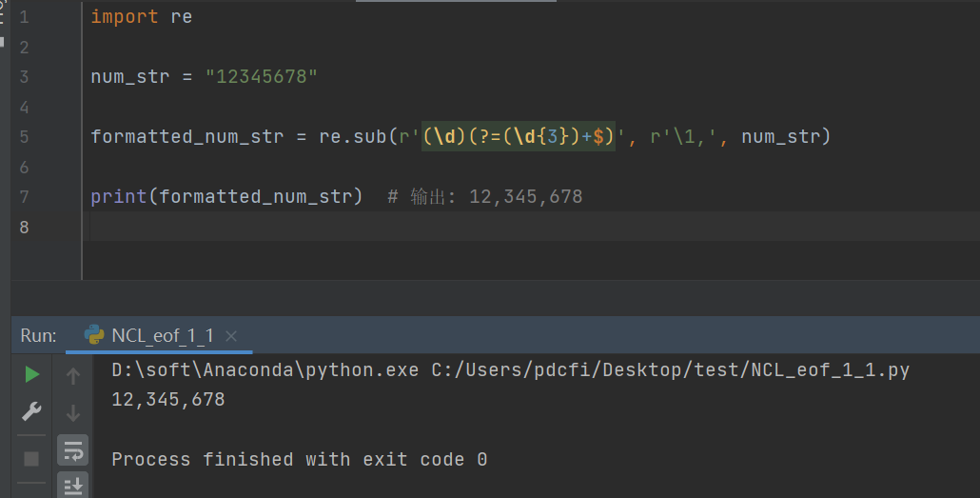Click the "12345678" string literal

click(x=262, y=76)
